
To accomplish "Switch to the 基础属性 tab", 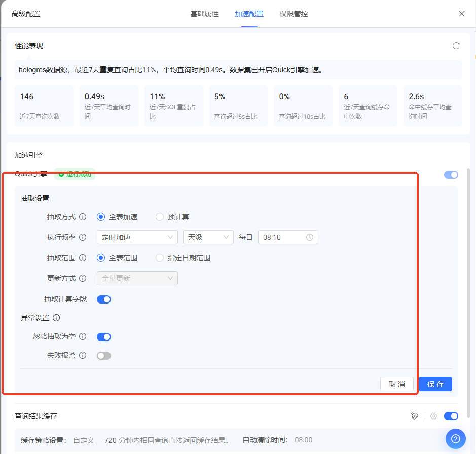I will [204, 14].
